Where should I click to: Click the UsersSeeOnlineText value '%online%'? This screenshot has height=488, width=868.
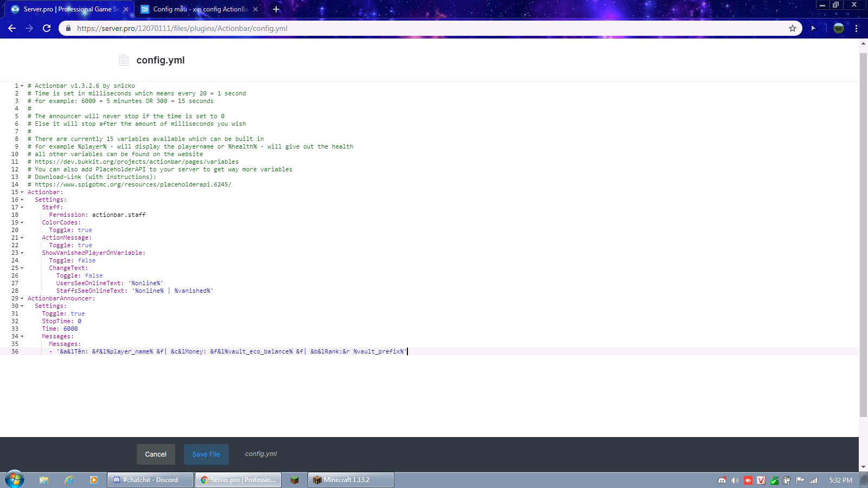click(146, 284)
